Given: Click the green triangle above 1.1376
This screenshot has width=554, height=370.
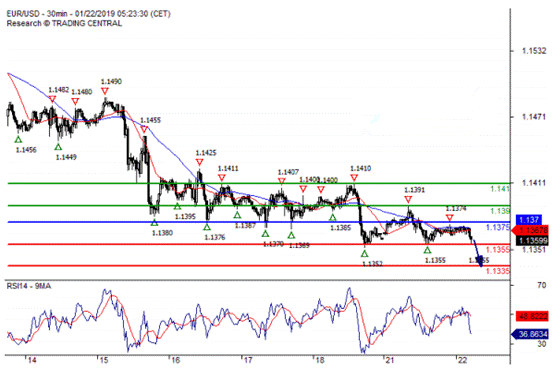Looking at the screenshot, I should 207,227.
